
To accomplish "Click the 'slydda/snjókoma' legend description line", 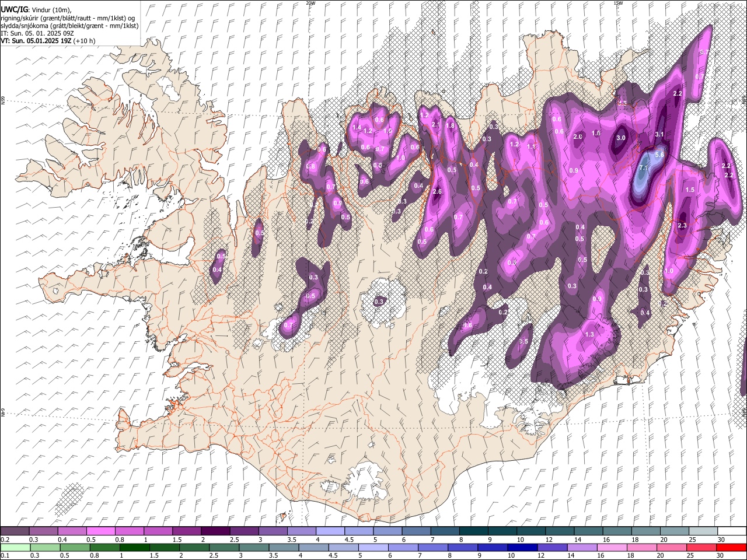I will [69, 26].
